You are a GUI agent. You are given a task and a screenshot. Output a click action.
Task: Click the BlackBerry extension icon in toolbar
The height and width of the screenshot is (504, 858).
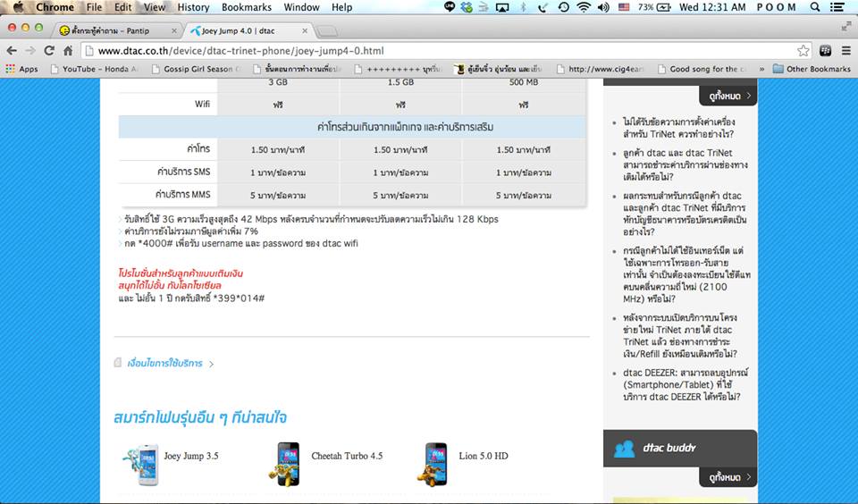click(x=826, y=51)
